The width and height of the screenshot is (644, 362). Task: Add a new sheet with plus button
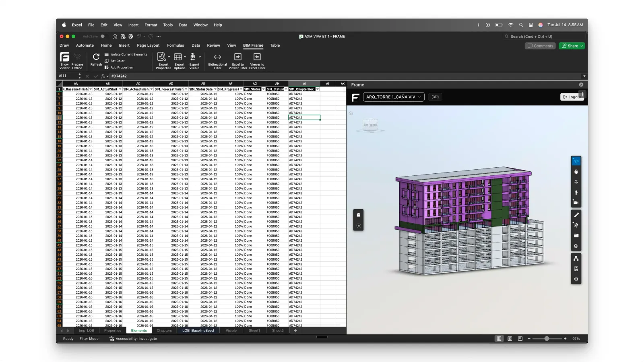point(295,331)
